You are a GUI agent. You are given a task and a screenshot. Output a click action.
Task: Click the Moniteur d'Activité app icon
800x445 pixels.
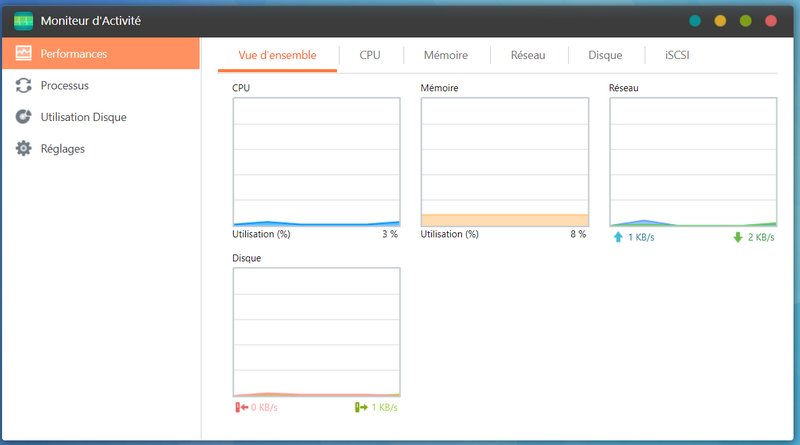tap(24, 20)
